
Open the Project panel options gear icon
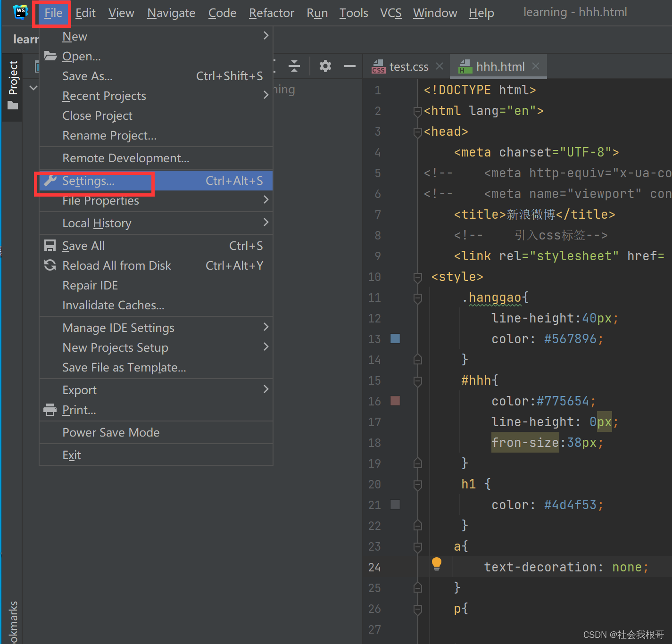tap(325, 66)
